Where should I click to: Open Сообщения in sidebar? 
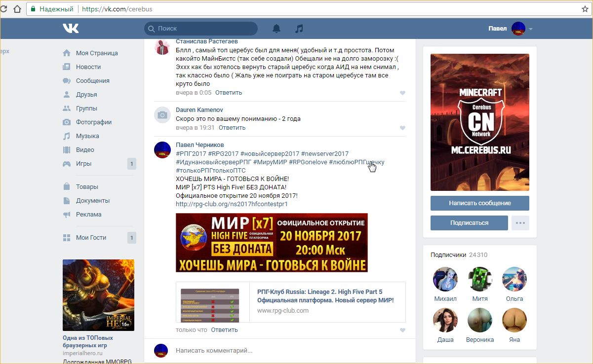click(93, 81)
